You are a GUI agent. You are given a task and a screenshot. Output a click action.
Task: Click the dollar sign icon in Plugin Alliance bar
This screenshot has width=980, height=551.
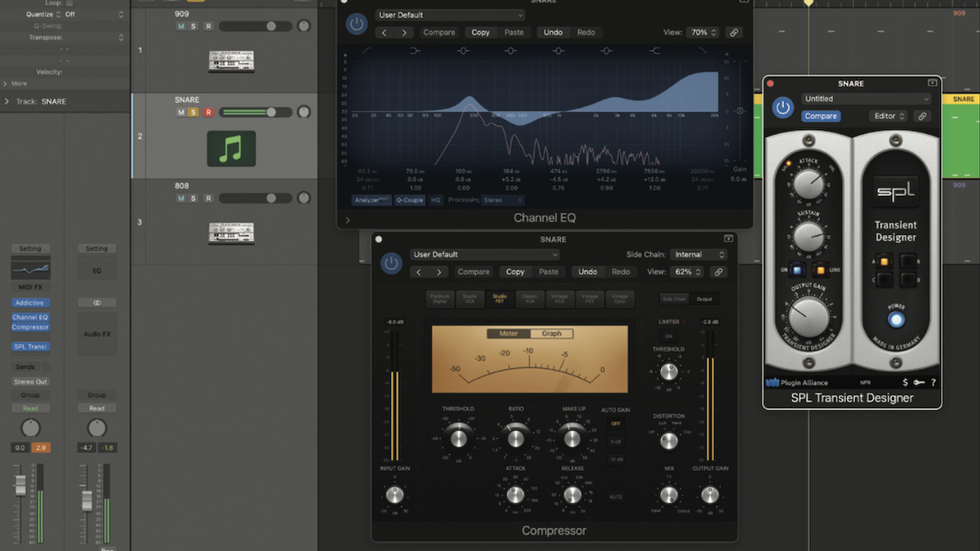pos(905,382)
